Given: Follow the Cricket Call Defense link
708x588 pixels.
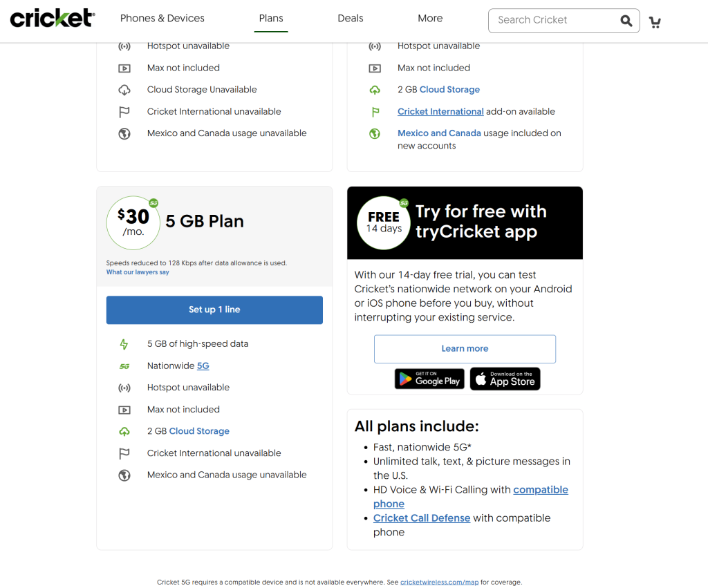Looking at the screenshot, I should coord(422,518).
